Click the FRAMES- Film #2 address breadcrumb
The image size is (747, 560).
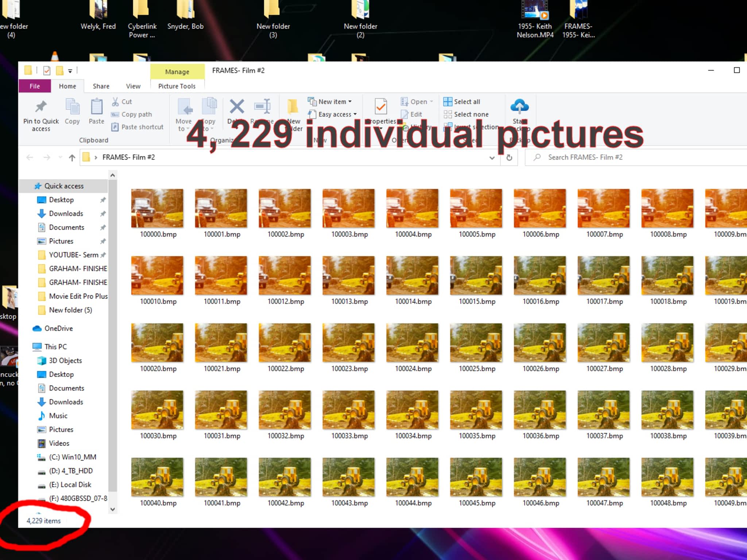[x=128, y=157]
